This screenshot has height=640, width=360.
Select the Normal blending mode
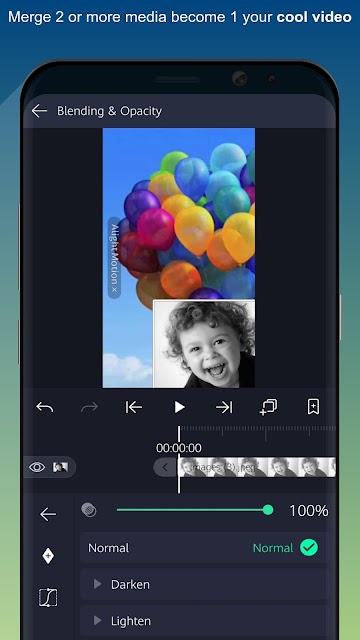203,548
